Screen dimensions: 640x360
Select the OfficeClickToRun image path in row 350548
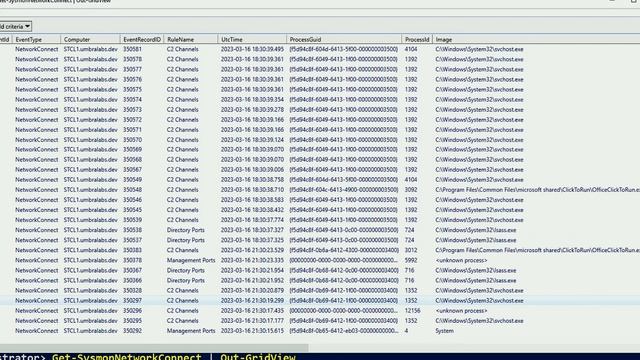tap(537, 190)
